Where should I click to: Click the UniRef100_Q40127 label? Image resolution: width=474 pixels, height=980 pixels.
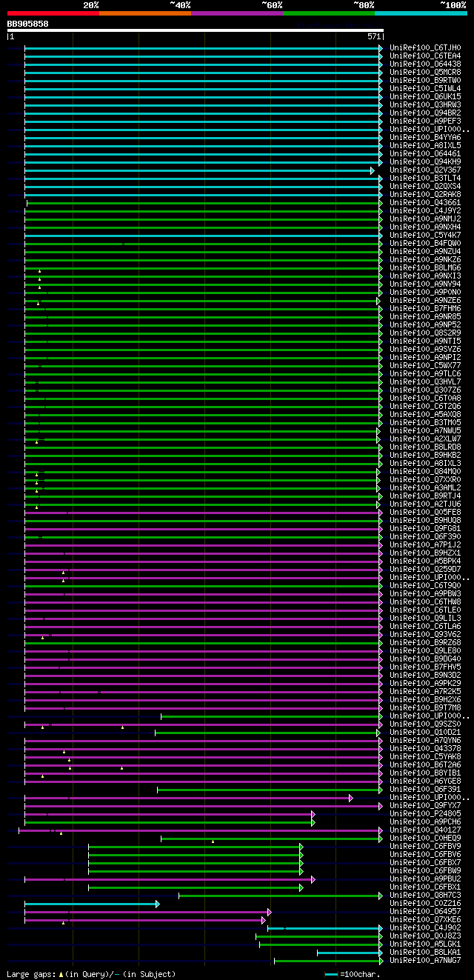click(x=425, y=830)
